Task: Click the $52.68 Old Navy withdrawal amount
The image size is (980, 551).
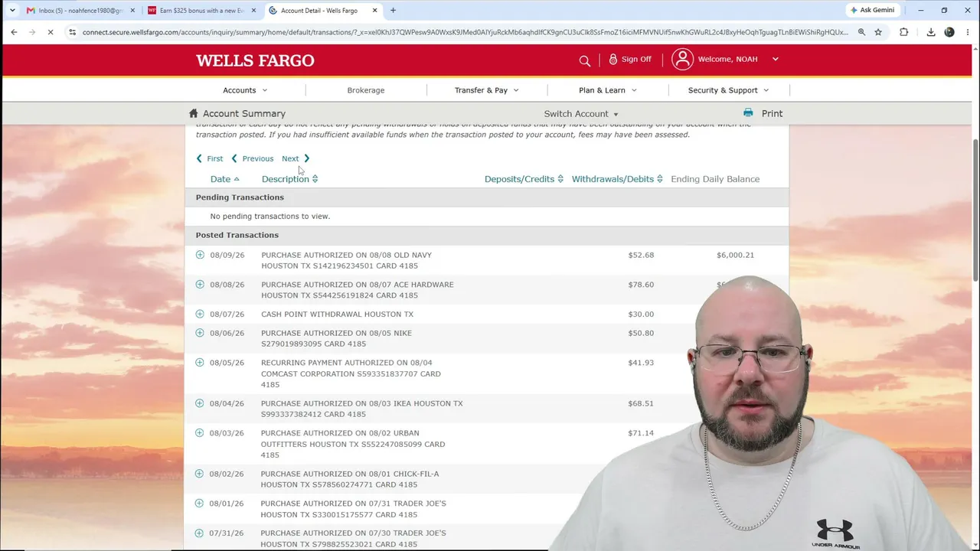Action: [641, 255]
